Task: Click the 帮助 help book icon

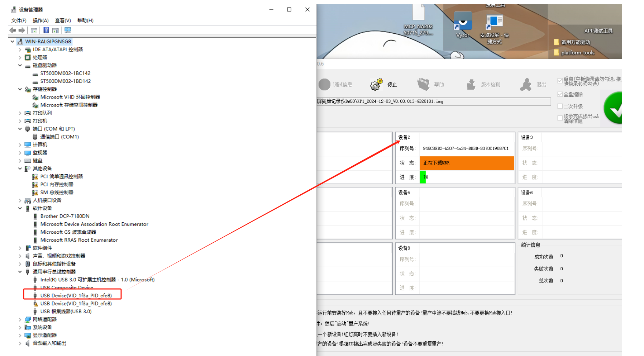Action: pyautogui.click(x=423, y=85)
